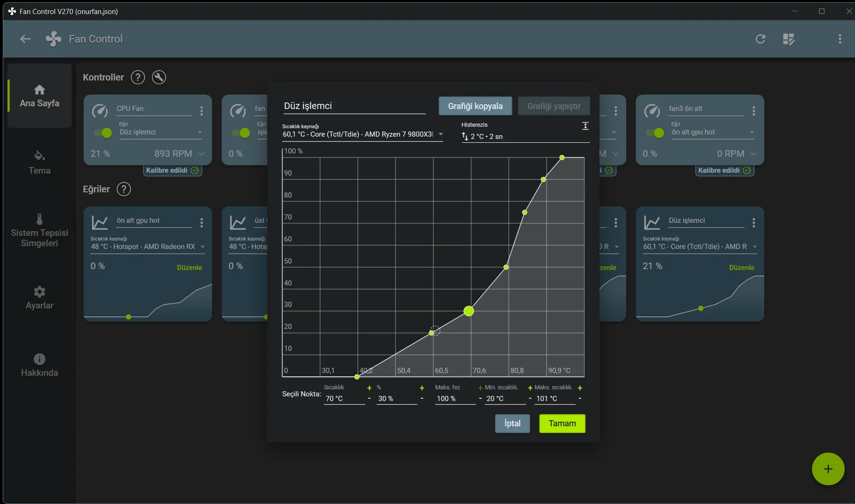The image size is (855, 504).
Task: Open CPU Fan card options menu
Action: click(202, 110)
